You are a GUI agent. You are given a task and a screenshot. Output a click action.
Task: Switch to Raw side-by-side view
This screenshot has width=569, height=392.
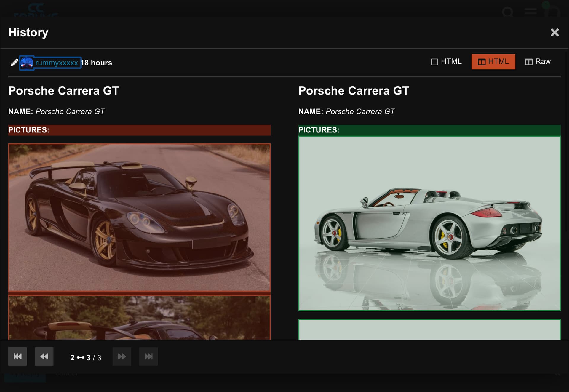tap(538, 62)
